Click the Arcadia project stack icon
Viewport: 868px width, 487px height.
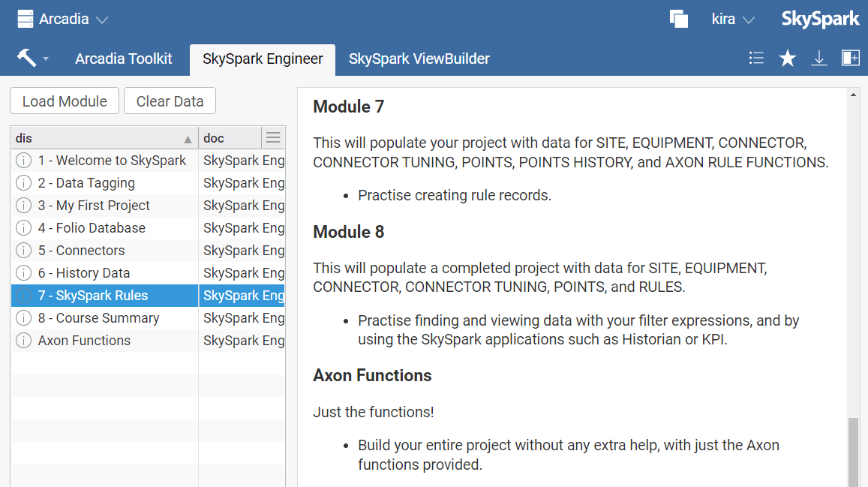coord(25,19)
